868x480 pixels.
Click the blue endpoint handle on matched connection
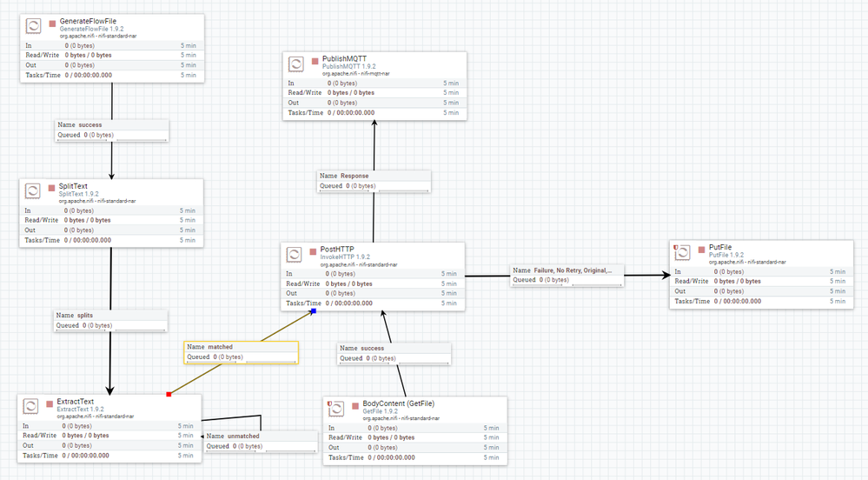point(314,311)
